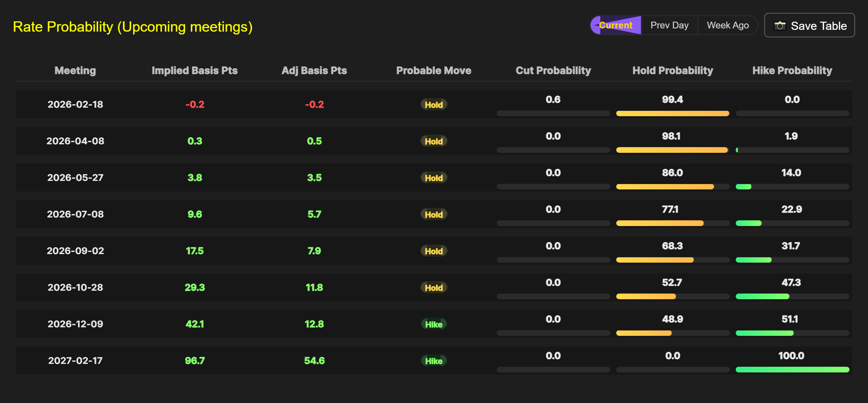Switch to Week Ago view
Image resolution: width=868 pixels, height=403 pixels.
click(727, 25)
